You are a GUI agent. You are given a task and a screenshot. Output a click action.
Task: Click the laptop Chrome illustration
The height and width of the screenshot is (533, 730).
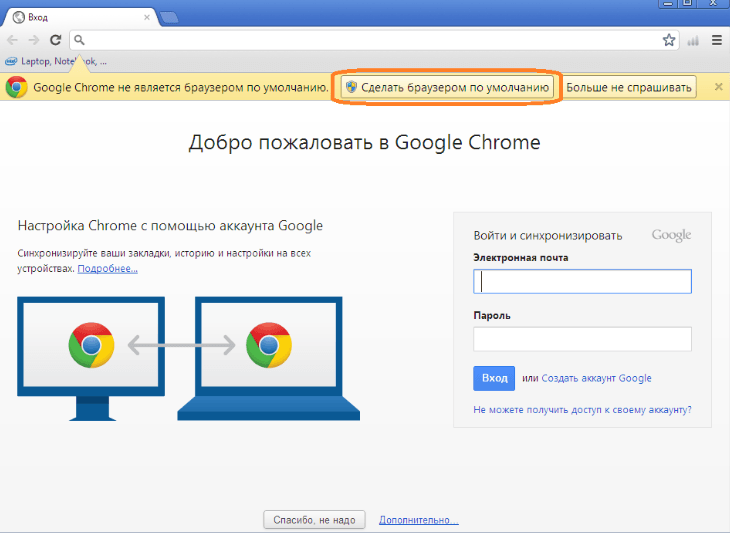click(269, 358)
